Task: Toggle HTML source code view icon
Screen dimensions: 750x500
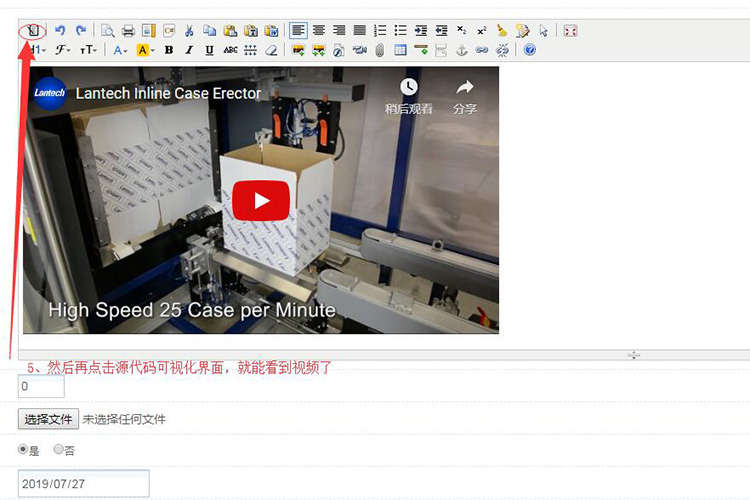Action: 33,31
